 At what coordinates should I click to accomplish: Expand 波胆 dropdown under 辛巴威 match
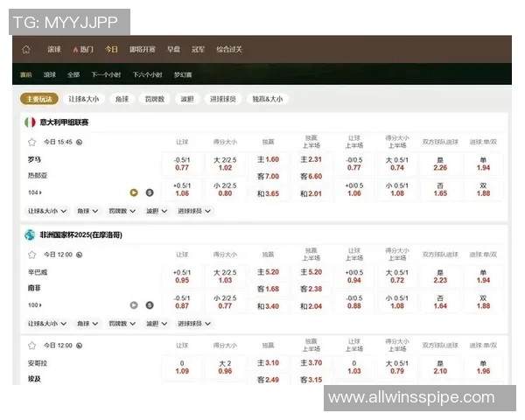click(157, 324)
